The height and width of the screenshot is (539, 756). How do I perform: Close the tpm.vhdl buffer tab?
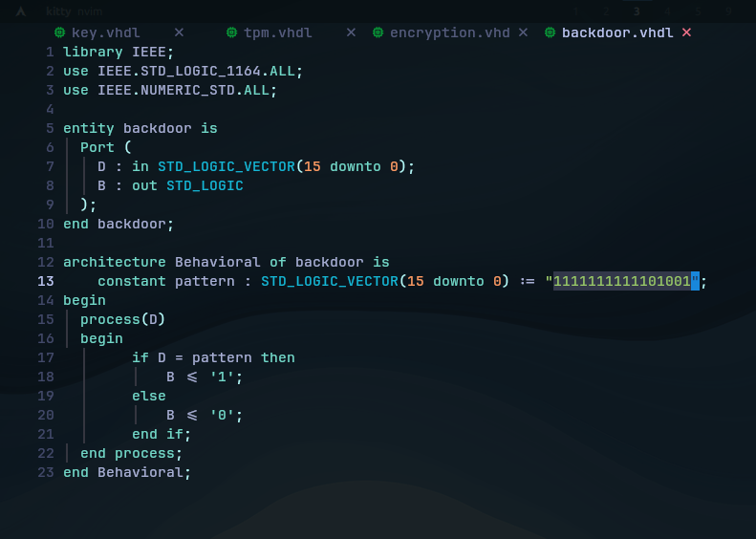point(351,32)
